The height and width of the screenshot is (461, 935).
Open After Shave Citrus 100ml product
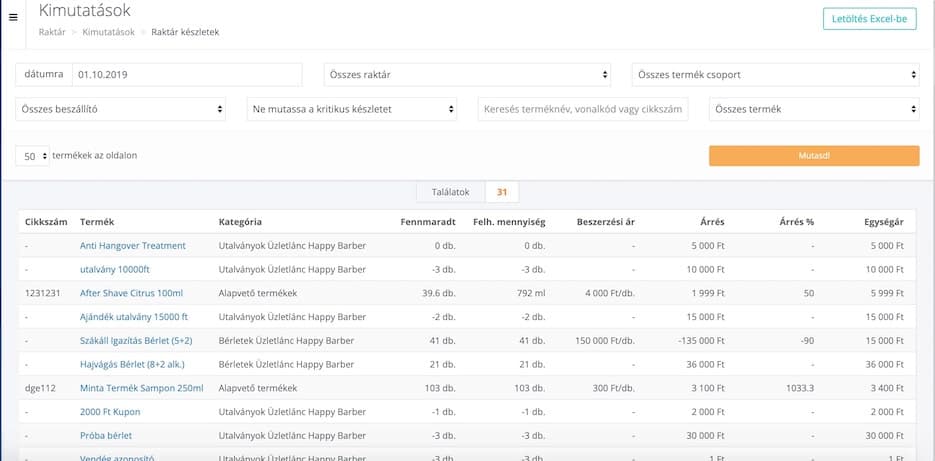pyautogui.click(x=131, y=293)
